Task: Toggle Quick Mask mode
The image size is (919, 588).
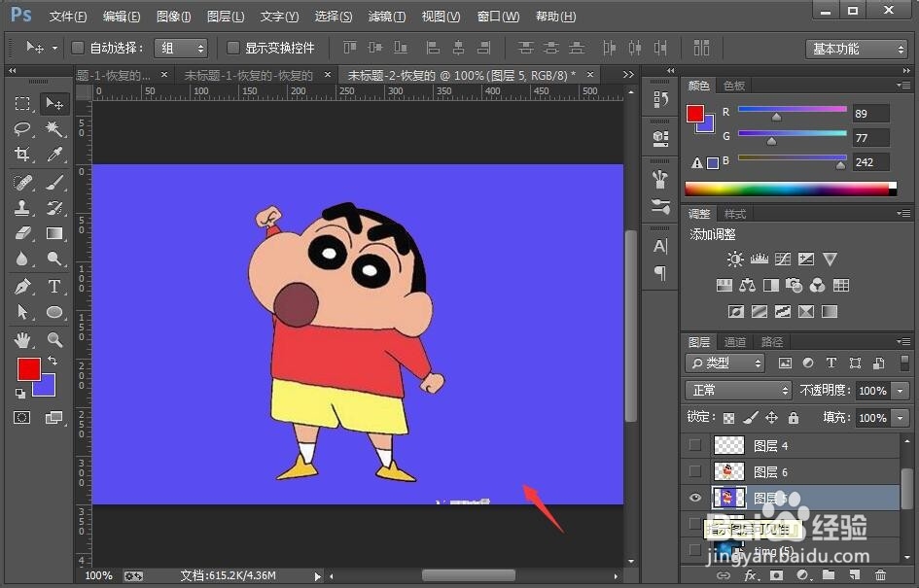Action: (22, 418)
